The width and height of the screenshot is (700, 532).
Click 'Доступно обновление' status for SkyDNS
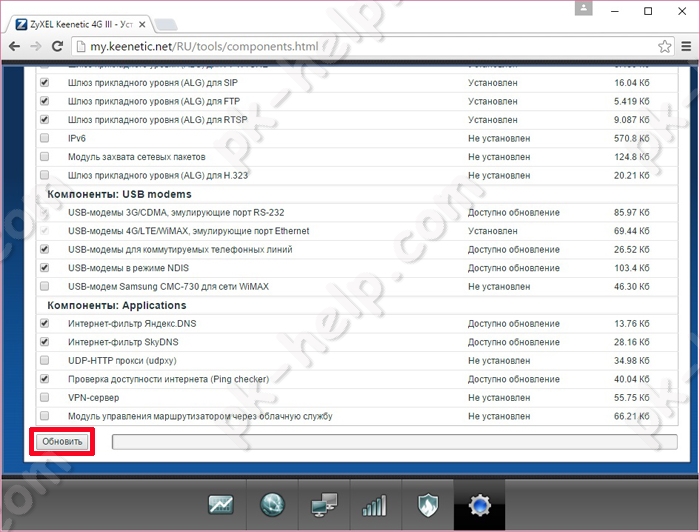click(513, 342)
